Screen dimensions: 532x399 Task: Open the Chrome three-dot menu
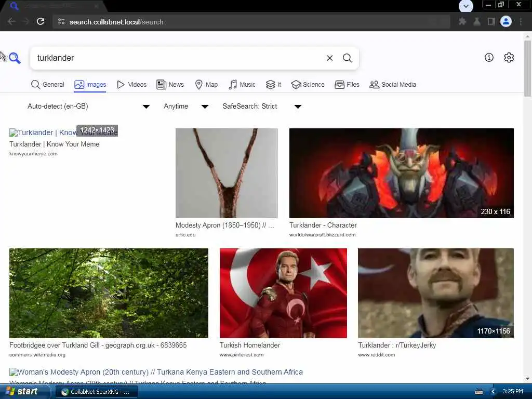[x=521, y=22]
